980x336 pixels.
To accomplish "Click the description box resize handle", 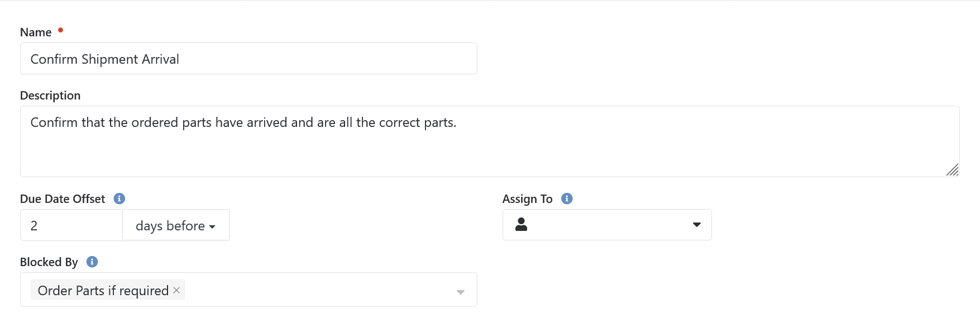I will [x=952, y=170].
